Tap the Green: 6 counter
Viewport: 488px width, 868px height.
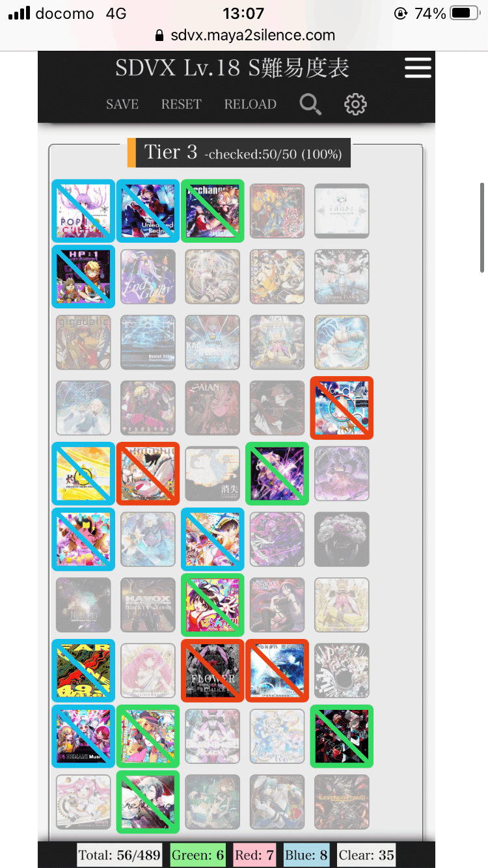[198, 855]
